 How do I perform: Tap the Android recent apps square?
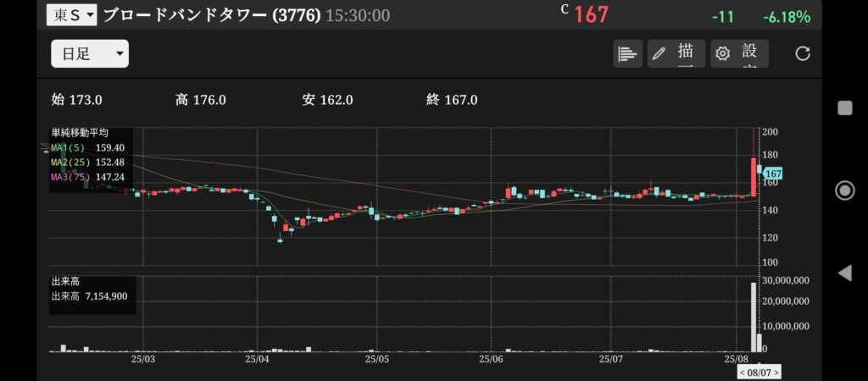(845, 108)
